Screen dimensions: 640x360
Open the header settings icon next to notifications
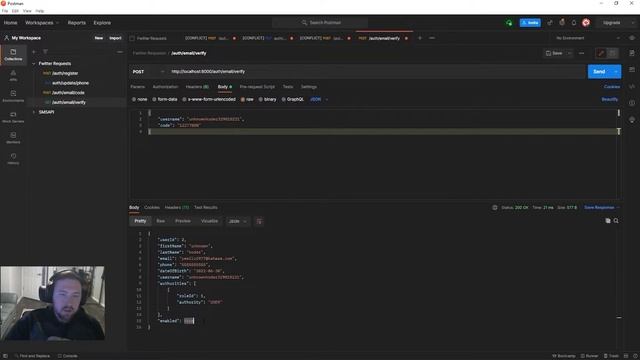pyautogui.click(x=562, y=23)
